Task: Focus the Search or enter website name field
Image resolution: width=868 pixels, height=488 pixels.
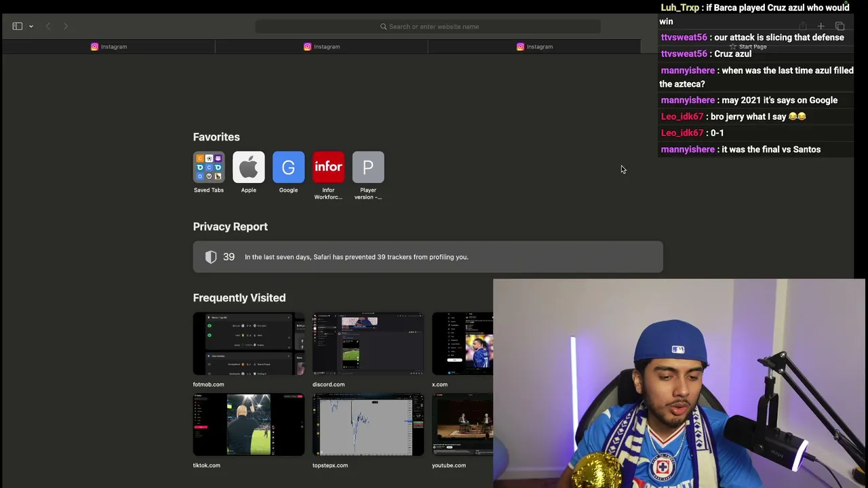Action: coord(428,26)
